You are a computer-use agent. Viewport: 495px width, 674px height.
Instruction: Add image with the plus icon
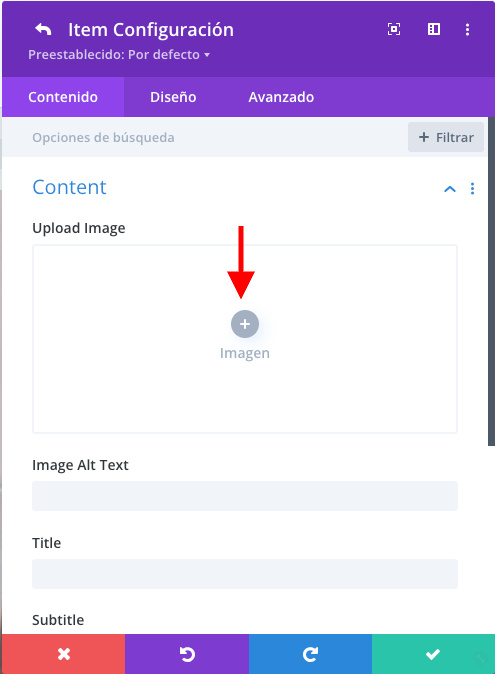(x=245, y=324)
